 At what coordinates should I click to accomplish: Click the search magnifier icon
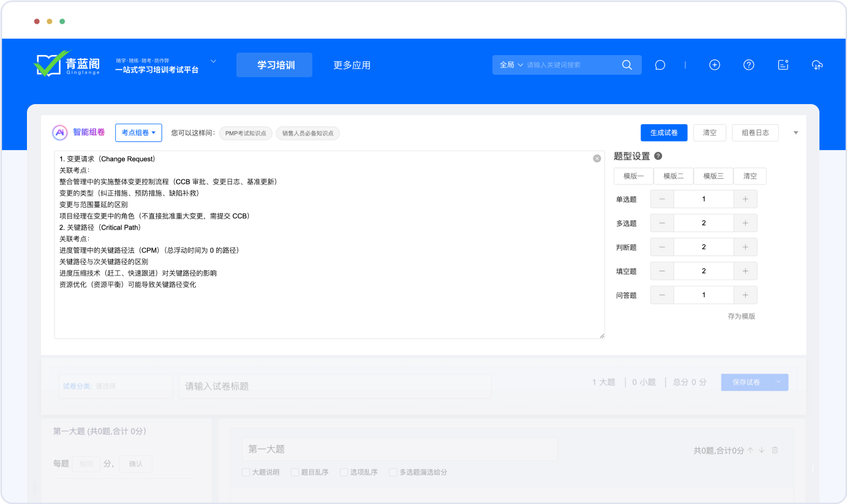(627, 65)
